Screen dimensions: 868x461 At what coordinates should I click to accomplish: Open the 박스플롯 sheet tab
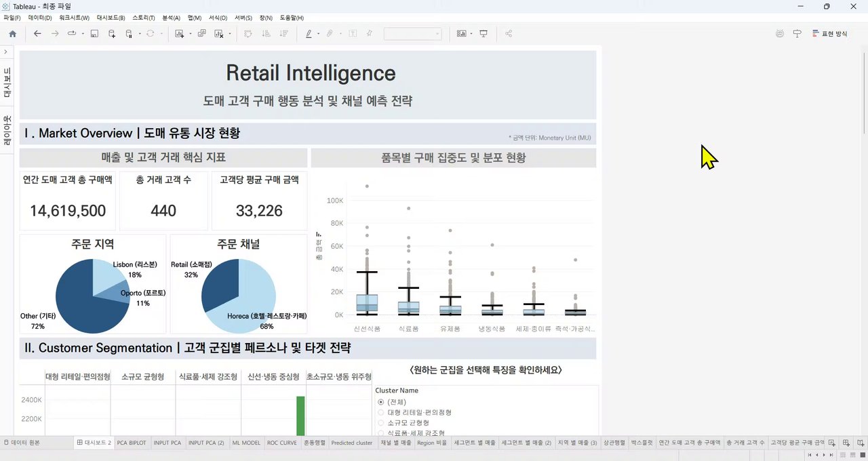[641, 443]
